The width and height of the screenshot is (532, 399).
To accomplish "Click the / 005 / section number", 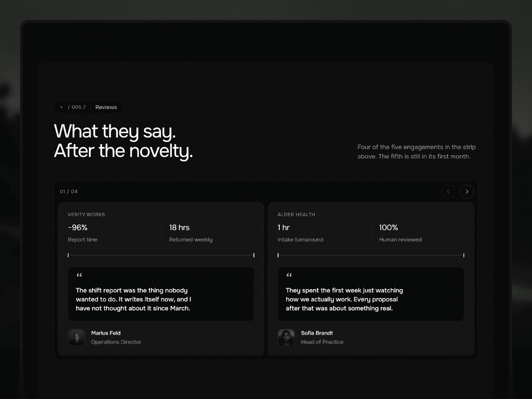I will point(77,107).
